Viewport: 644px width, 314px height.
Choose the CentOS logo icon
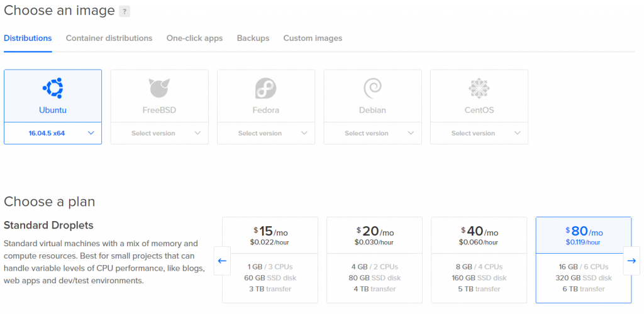[479, 88]
